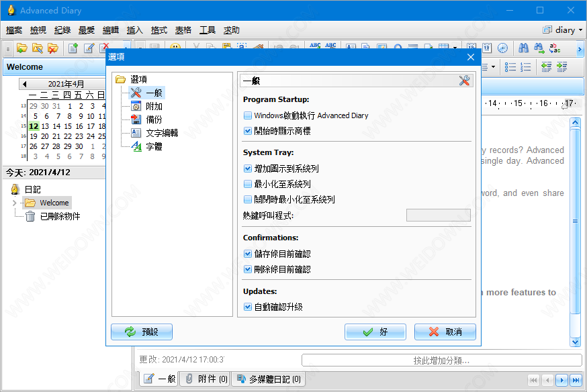This screenshot has height=392, width=587.
Task: Open the 檢視 menu
Action: [38, 30]
